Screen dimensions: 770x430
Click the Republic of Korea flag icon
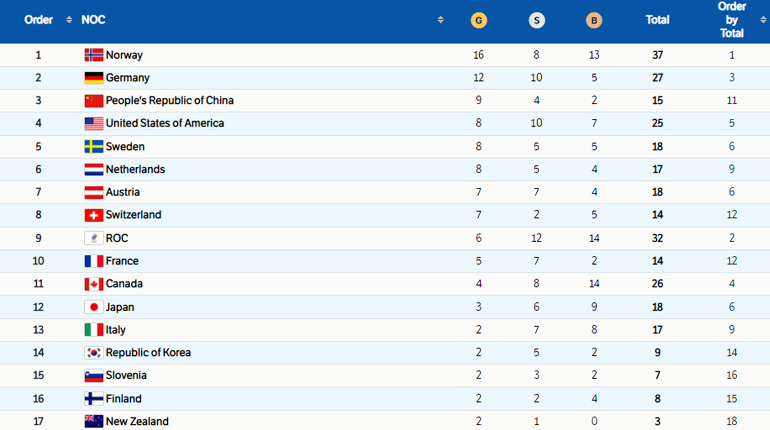(94, 352)
